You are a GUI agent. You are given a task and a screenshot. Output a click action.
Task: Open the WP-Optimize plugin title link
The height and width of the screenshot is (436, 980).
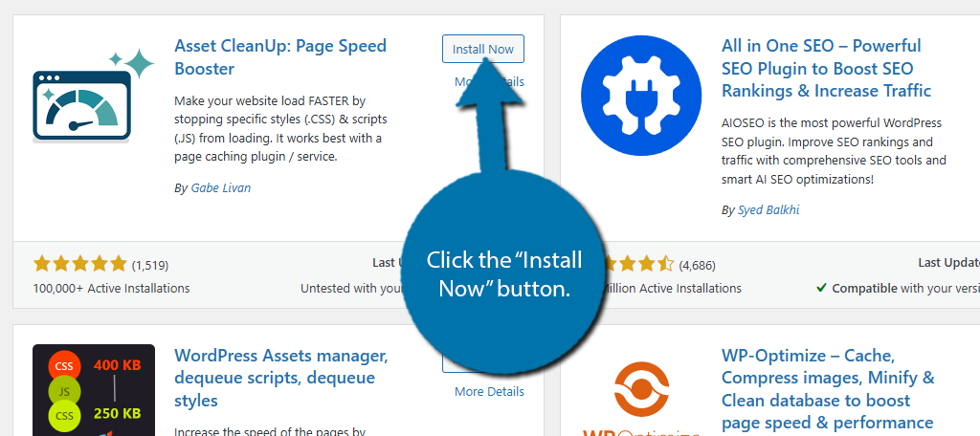point(828,389)
